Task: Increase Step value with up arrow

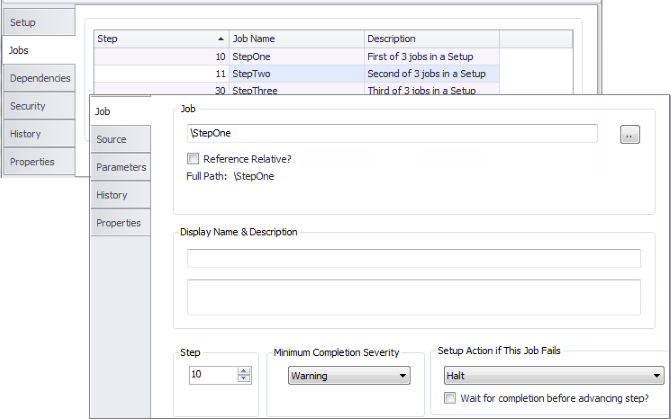Action: (243, 371)
